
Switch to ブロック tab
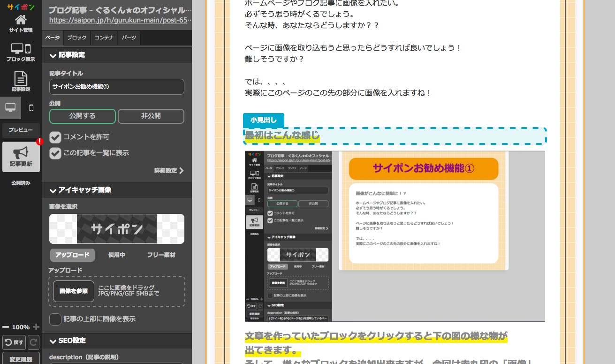[76, 38]
